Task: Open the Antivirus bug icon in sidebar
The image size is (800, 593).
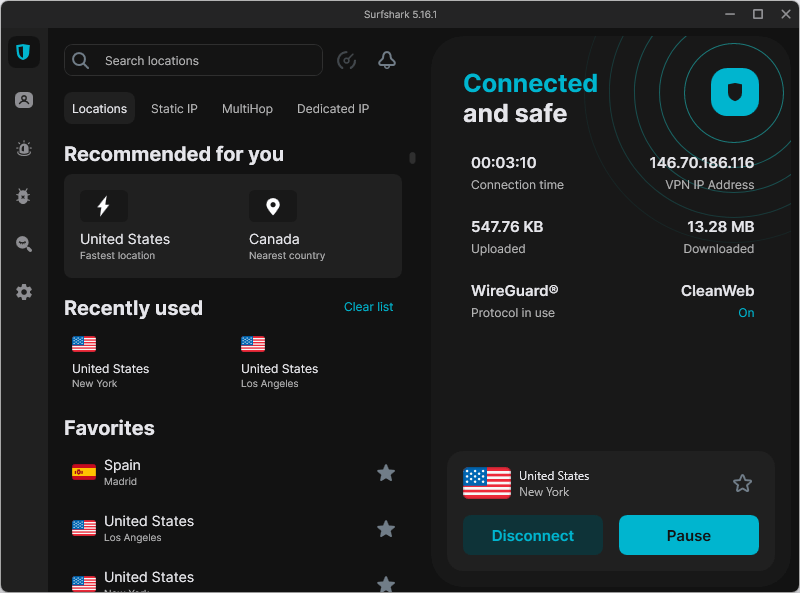Action: click(x=23, y=196)
